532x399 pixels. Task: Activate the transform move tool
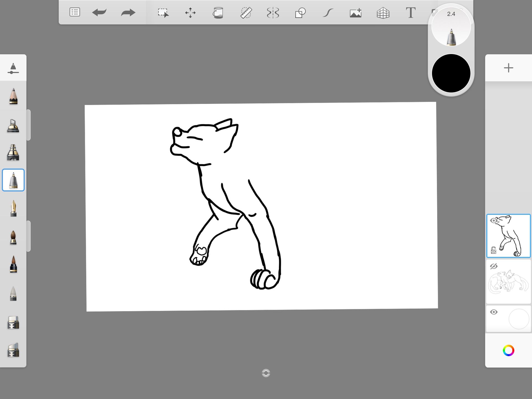pyautogui.click(x=190, y=13)
